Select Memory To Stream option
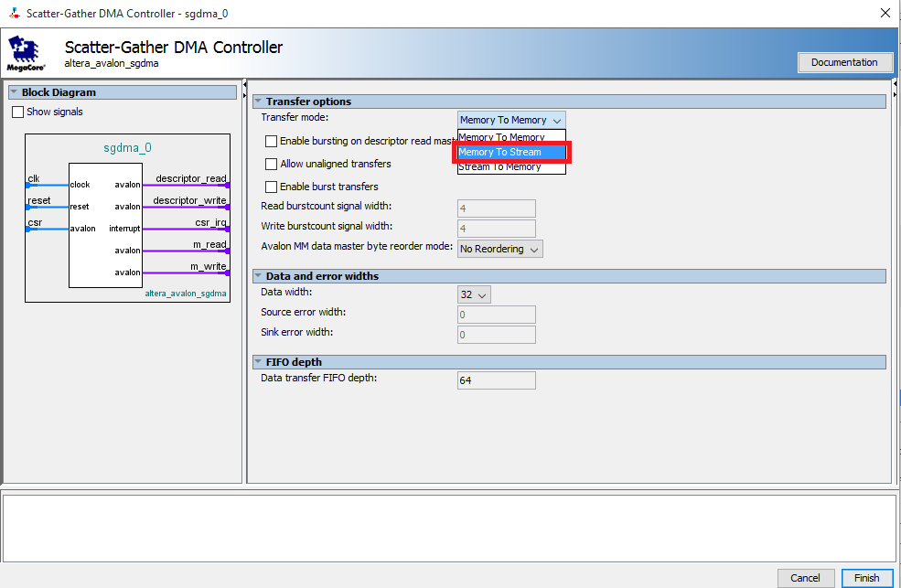 pyautogui.click(x=511, y=152)
